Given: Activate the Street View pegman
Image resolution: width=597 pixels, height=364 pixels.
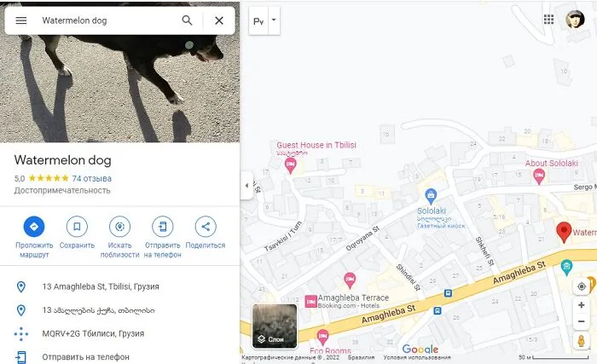Looking at the screenshot, I should 582,341.
